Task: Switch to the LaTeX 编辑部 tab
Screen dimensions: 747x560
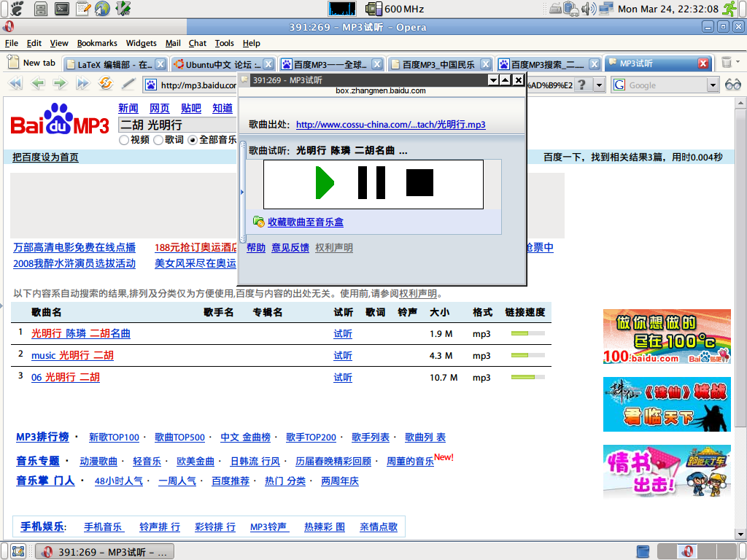Action: click(x=116, y=64)
